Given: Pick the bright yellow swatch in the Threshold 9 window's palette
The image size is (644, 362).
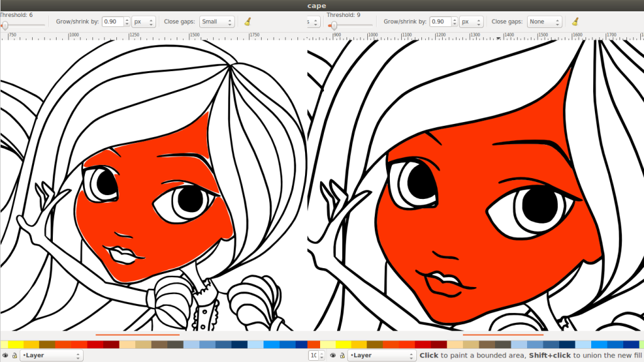Looking at the screenshot, I should coord(343,344).
